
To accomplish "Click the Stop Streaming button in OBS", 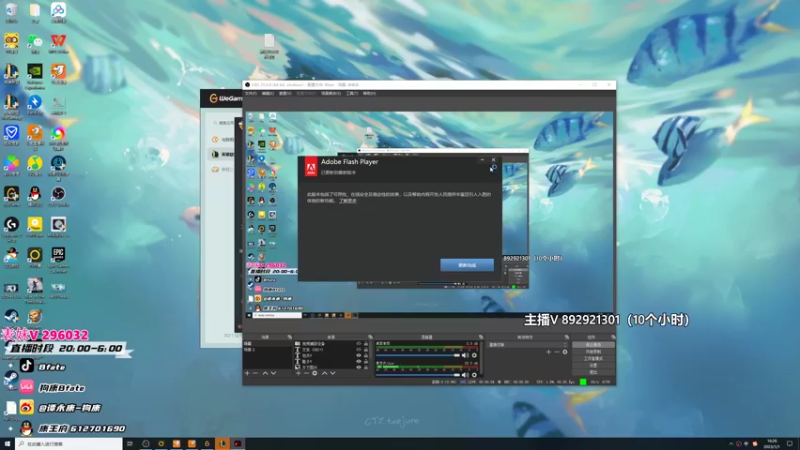I will 593,345.
